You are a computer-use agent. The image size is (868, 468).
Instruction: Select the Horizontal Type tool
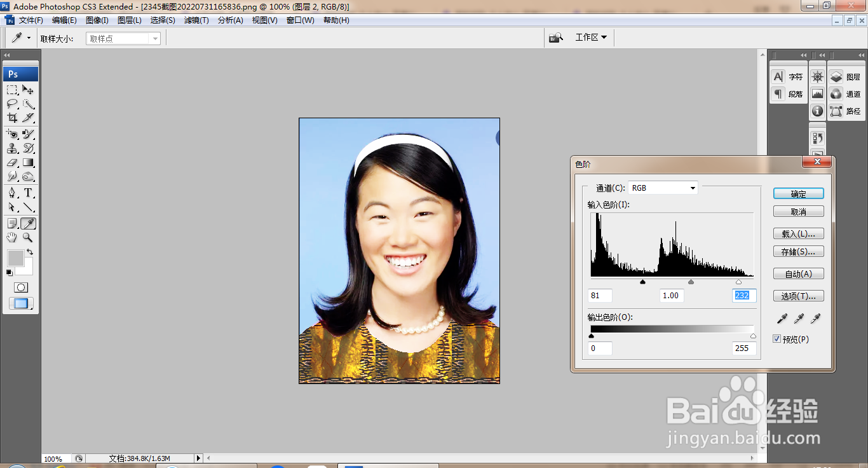click(x=29, y=193)
